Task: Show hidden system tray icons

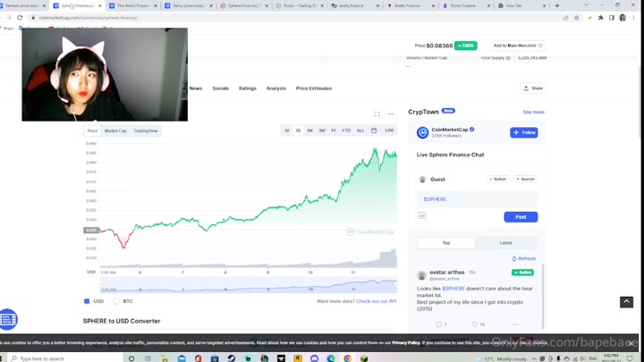Action: [x=534, y=358]
